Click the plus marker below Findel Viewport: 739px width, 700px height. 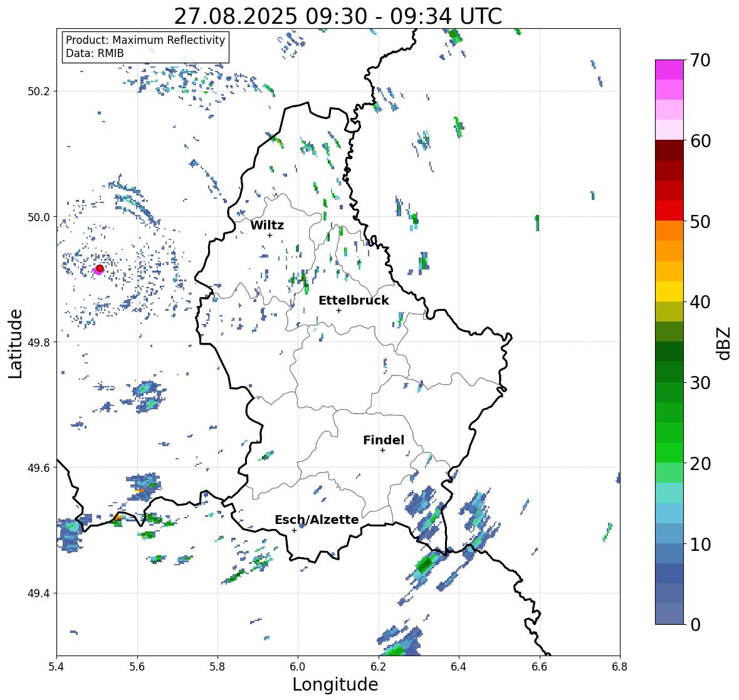click(x=383, y=451)
